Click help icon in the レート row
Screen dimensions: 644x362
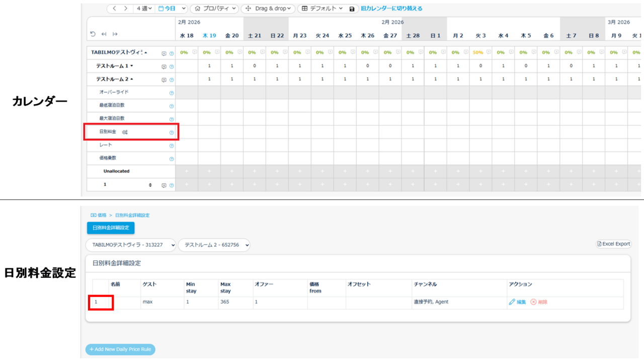[172, 146]
